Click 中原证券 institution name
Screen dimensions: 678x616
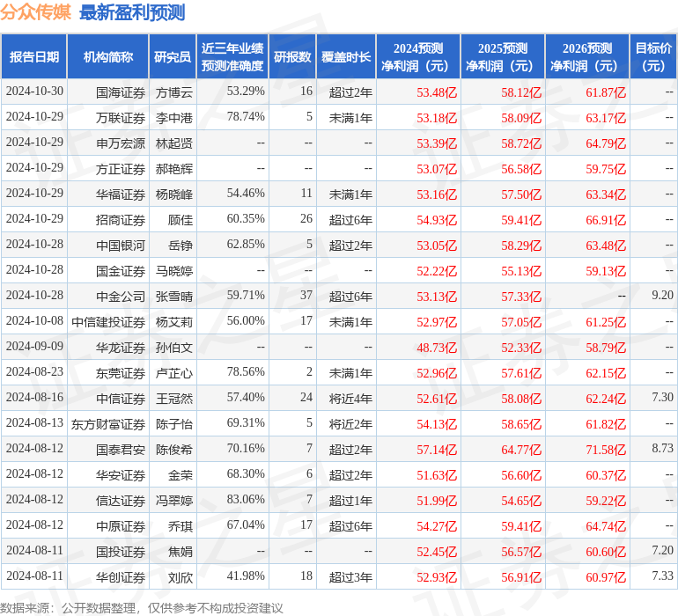(x=121, y=526)
